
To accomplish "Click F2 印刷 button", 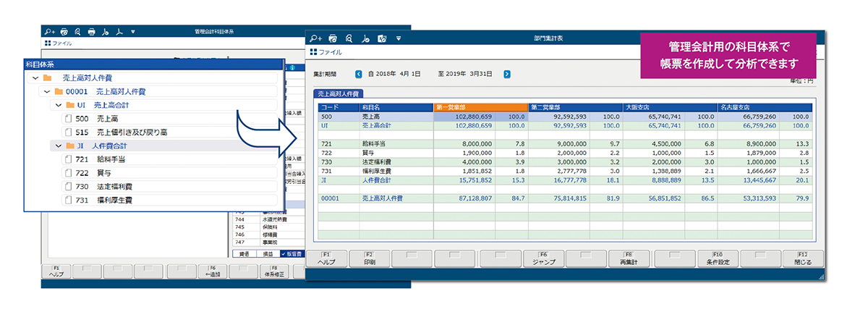I will click(x=369, y=258).
